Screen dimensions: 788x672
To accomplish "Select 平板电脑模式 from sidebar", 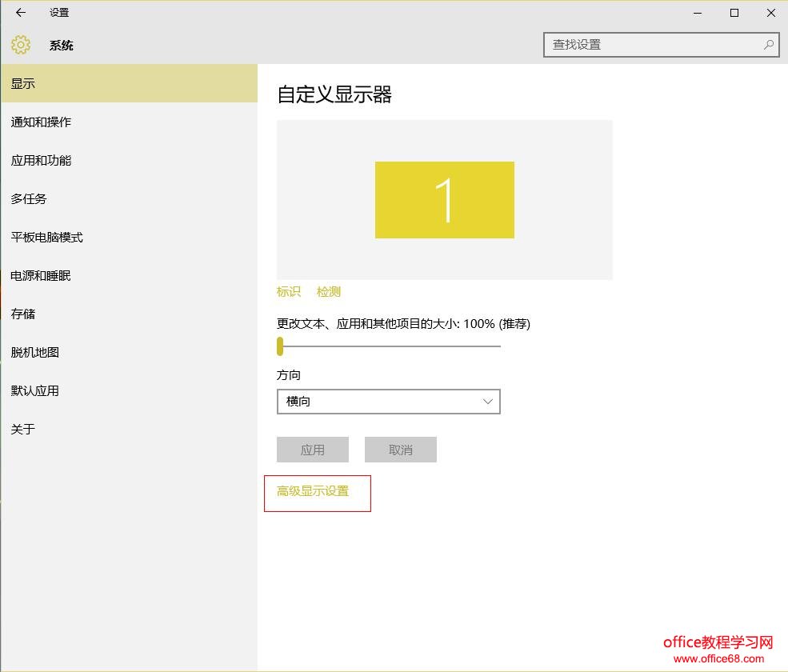I will (46, 238).
